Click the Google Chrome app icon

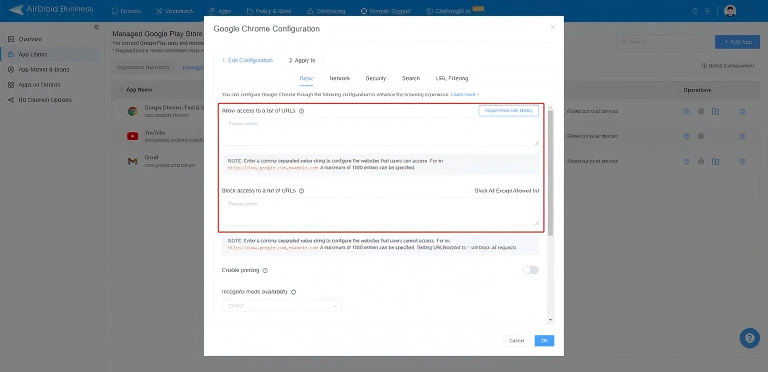pyautogui.click(x=132, y=111)
